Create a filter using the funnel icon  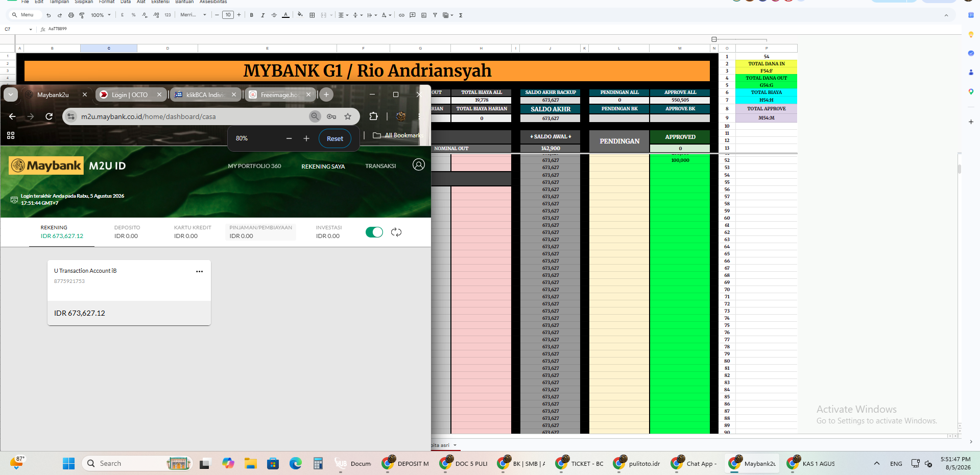(x=435, y=15)
